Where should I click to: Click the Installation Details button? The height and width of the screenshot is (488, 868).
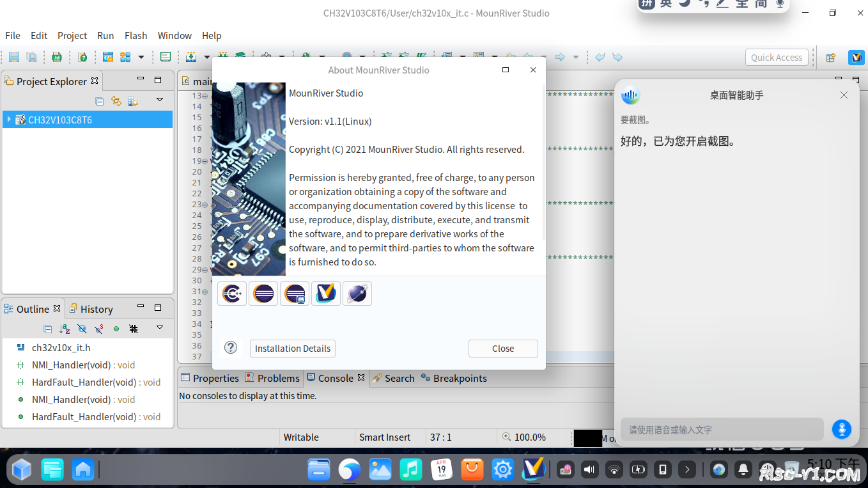[x=293, y=349]
